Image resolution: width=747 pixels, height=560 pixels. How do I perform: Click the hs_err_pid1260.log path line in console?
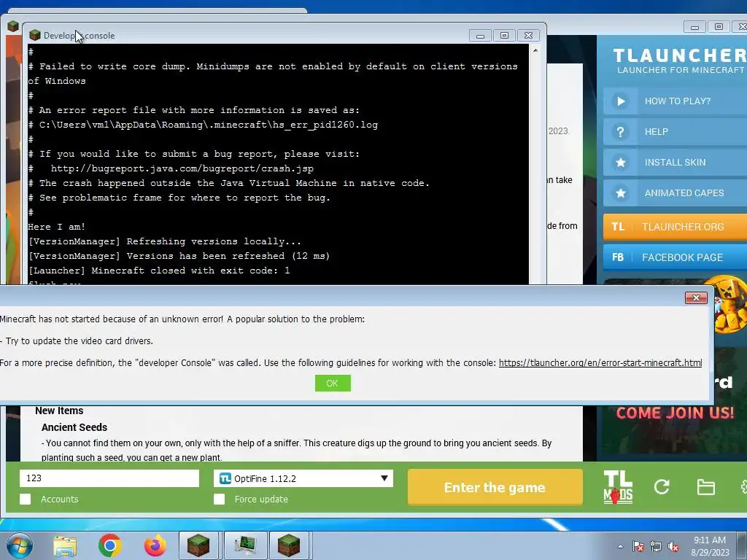pyautogui.click(x=203, y=125)
